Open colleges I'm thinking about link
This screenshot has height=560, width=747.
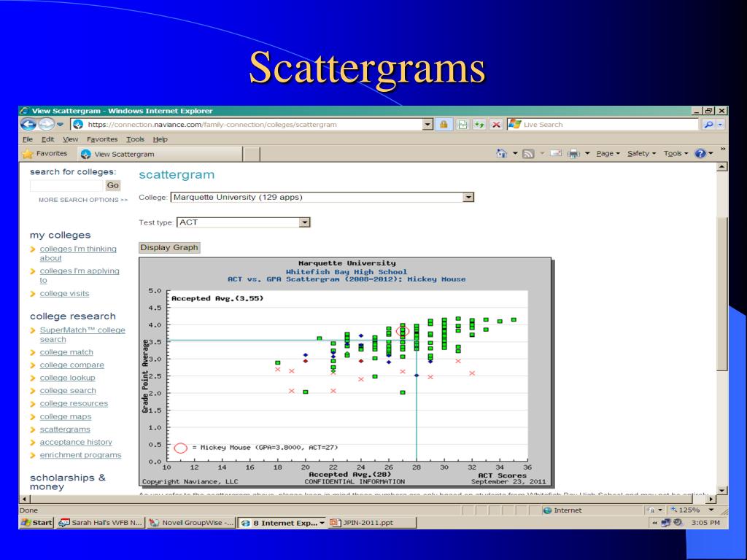[x=78, y=253]
